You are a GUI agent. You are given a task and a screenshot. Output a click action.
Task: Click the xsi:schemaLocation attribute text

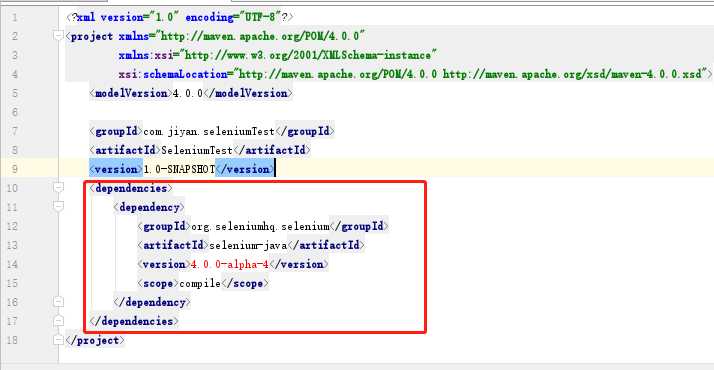pyautogui.click(x=415, y=74)
